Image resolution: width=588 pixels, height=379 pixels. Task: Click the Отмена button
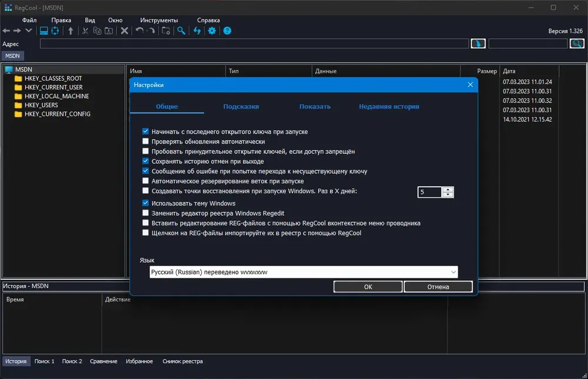tap(438, 287)
